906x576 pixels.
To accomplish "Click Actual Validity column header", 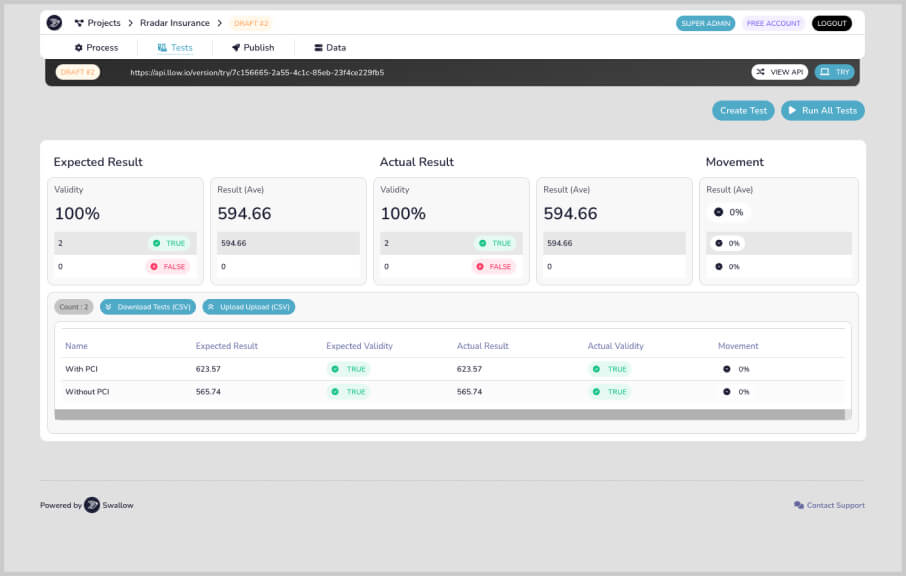I will coord(615,346).
